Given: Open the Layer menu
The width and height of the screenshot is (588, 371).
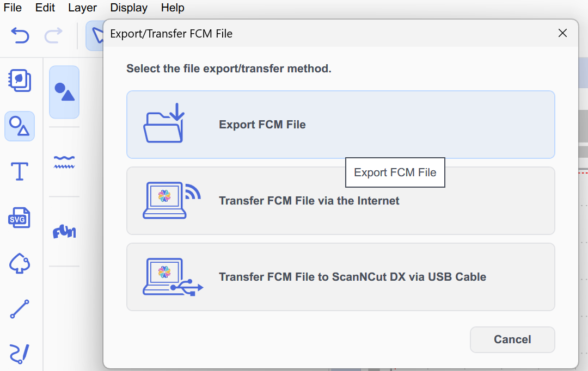Looking at the screenshot, I should pos(82,8).
